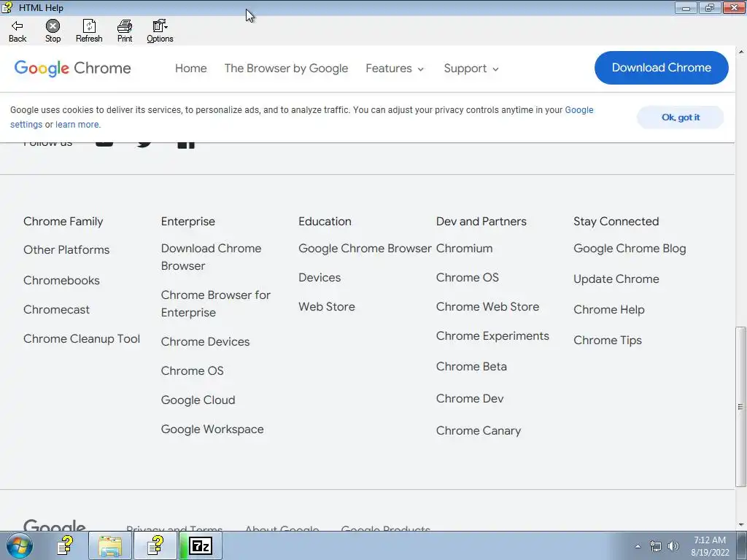Open Chrome Browser for Enterprise link
Viewport: 747px width, 560px height.
coord(216,304)
